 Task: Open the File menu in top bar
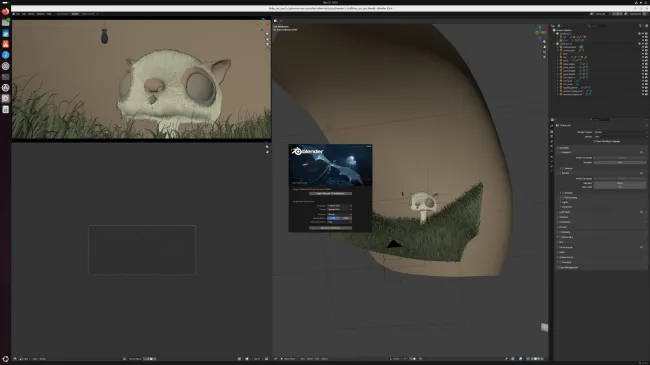coord(18,14)
